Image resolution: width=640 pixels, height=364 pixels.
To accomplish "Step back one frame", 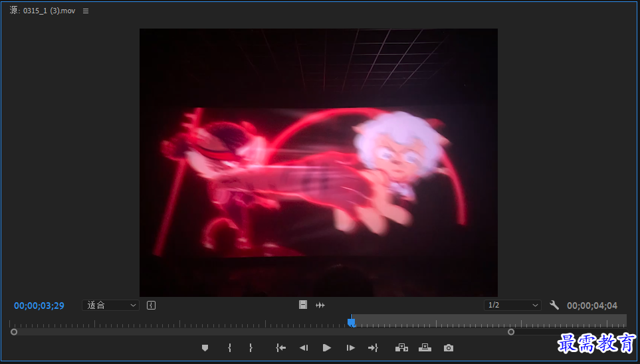I will coord(304,347).
